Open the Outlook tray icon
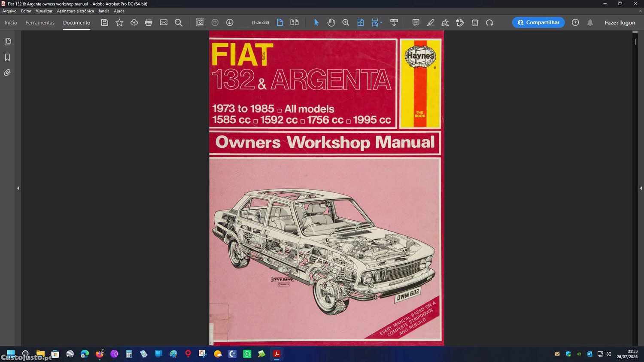This screenshot has height=362, width=644. pyautogui.click(x=589, y=354)
